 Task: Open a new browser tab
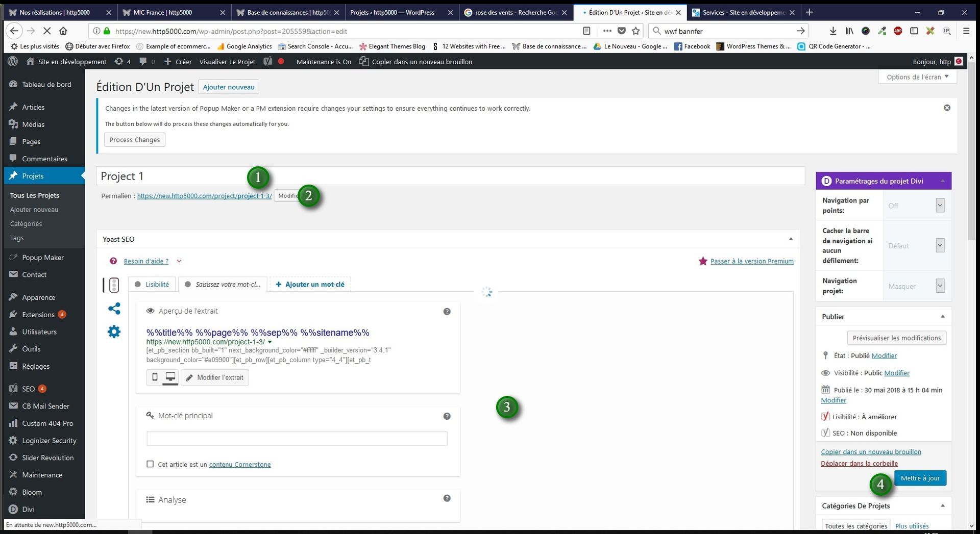point(810,12)
